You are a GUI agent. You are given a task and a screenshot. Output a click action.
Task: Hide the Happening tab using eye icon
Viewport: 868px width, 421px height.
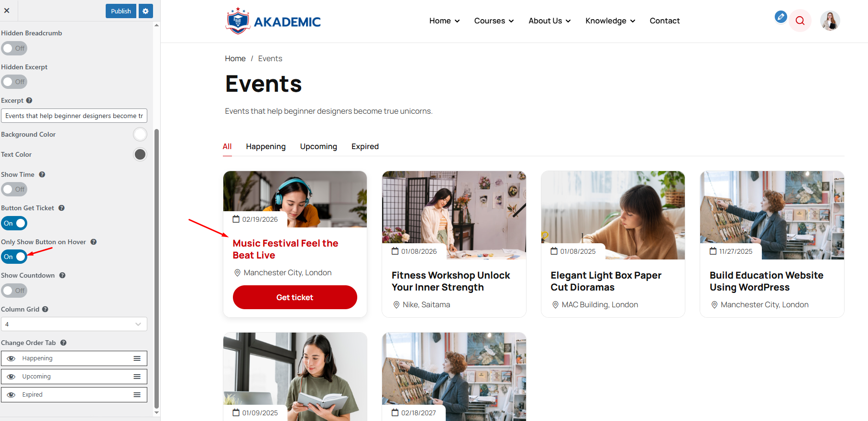pyautogui.click(x=11, y=358)
